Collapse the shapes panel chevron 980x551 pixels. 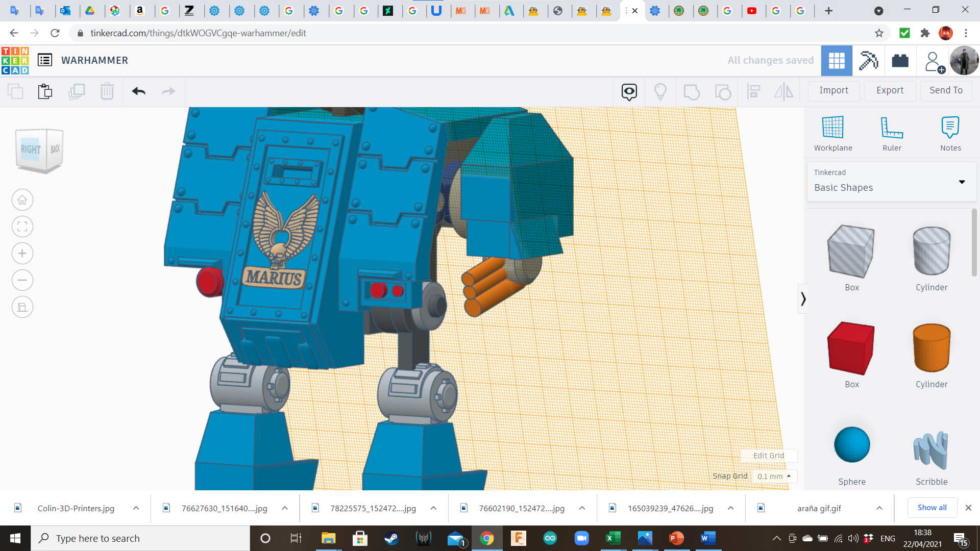pos(803,298)
